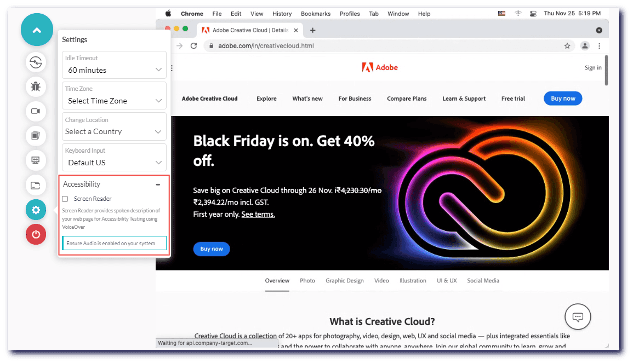Click the Adobe Creative Cloud nav label

(209, 99)
